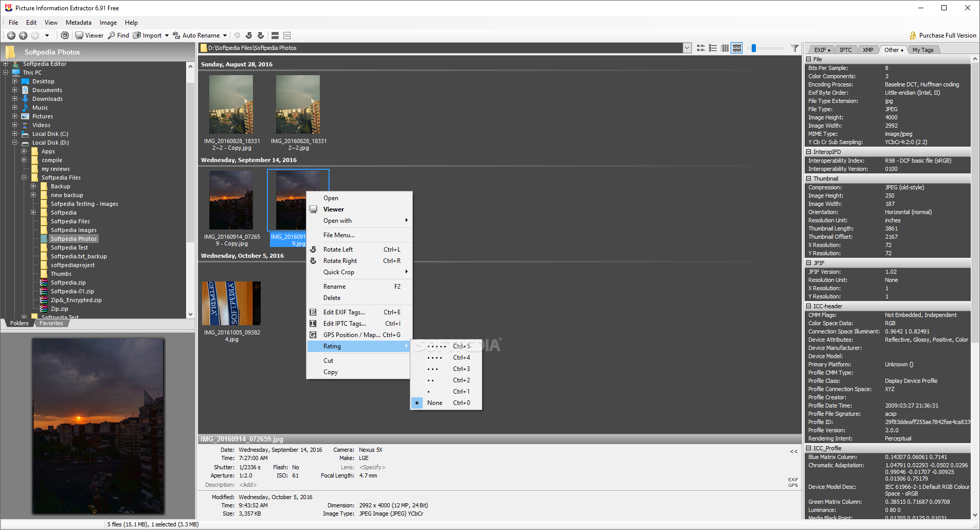Open the Image menu
The width and height of the screenshot is (980, 530).
pyautogui.click(x=108, y=23)
